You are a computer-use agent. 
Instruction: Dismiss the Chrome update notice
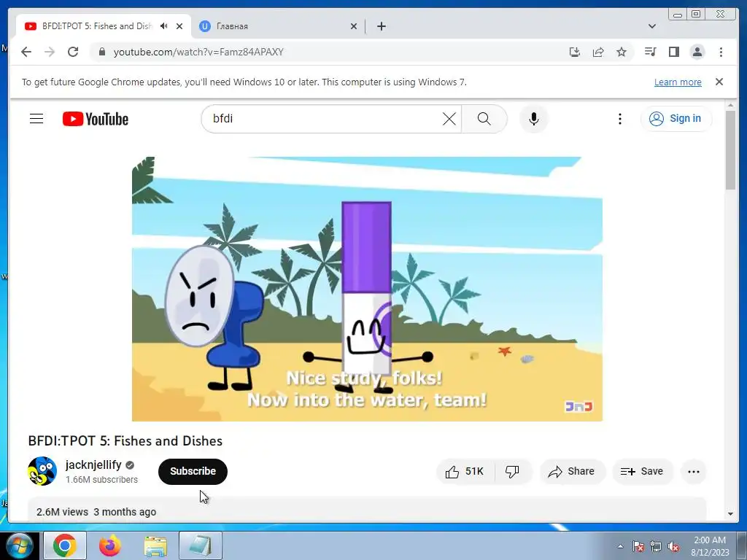[x=719, y=82]
